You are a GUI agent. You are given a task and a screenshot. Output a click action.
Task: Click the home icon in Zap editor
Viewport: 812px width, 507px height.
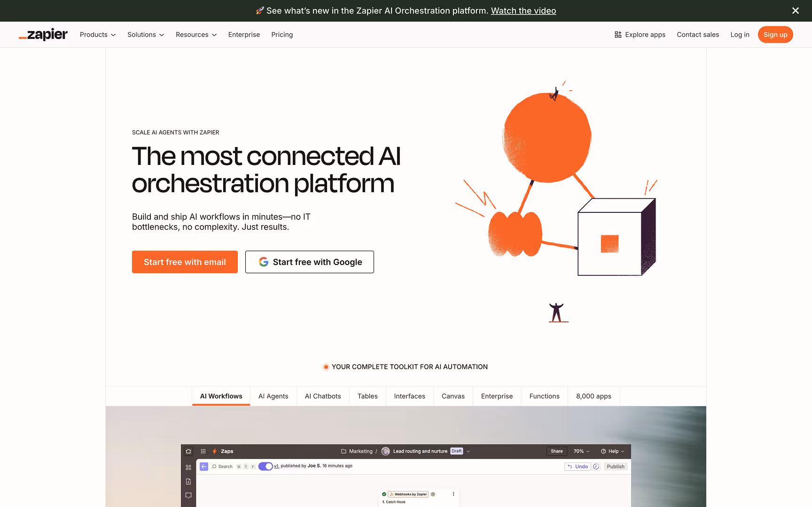[x=188, y=451]
